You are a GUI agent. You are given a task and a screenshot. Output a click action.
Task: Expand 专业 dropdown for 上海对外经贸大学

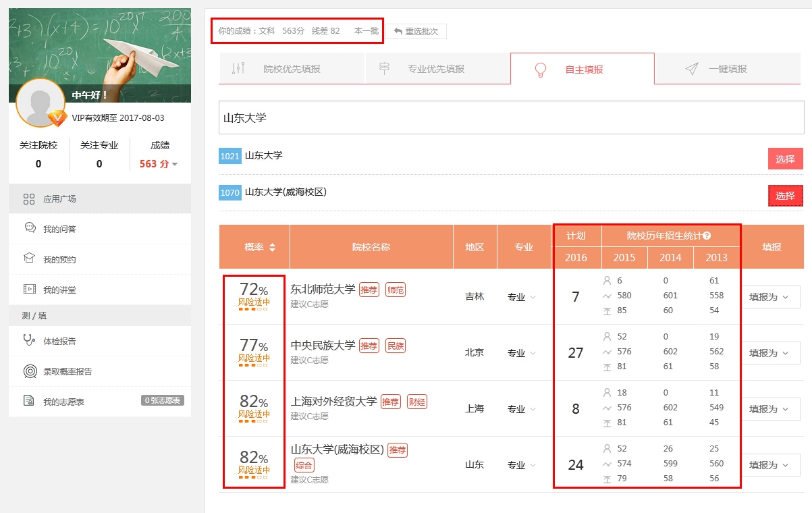522,409
